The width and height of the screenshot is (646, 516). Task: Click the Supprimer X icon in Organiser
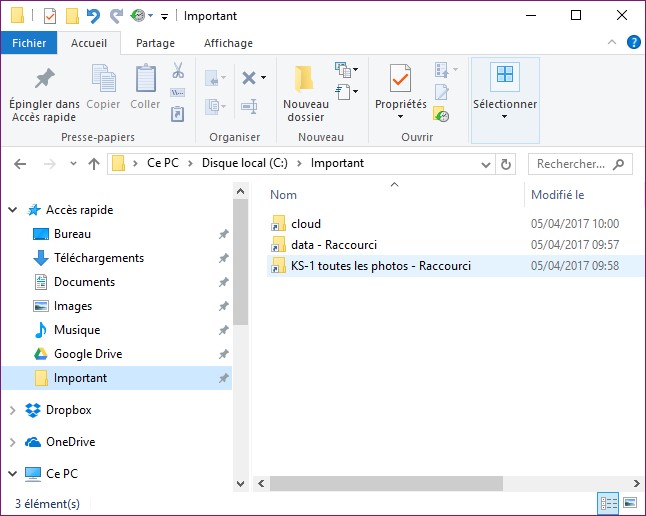pos(249,77)
